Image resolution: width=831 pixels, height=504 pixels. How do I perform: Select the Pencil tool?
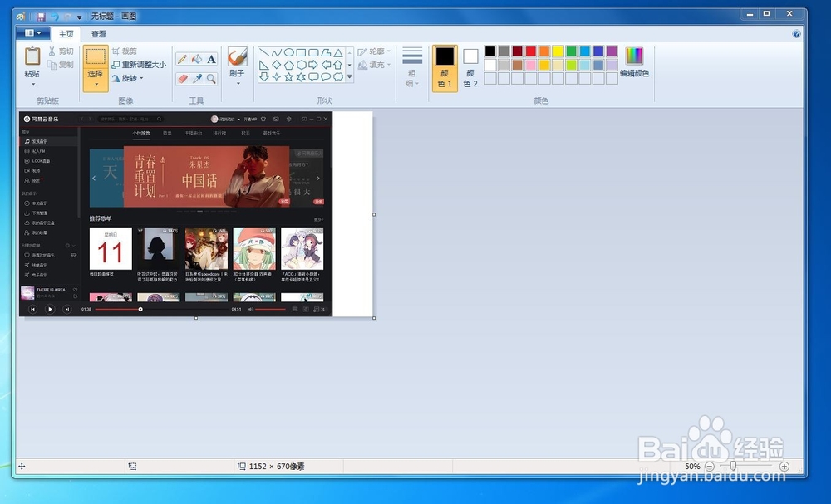pyautogui.click(x=182, y=59)
